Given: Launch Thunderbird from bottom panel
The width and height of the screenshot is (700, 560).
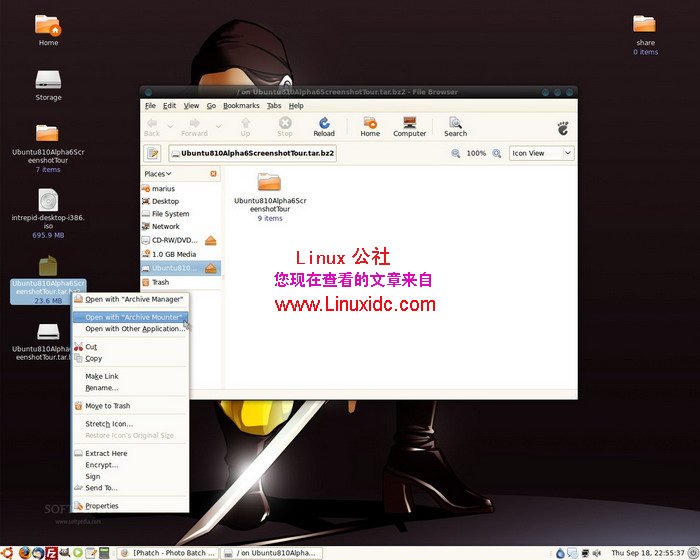Looking at the screenshot, I should [38, 553].
